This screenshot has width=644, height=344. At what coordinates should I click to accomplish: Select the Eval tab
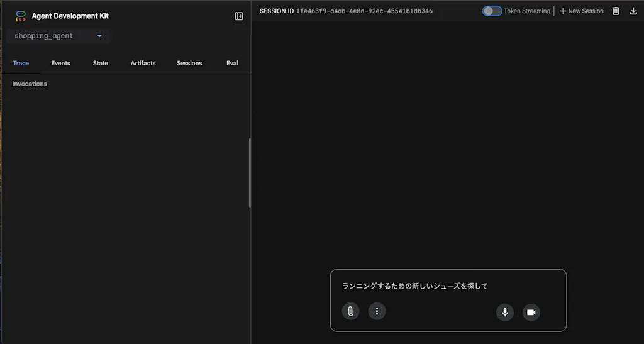232,64
